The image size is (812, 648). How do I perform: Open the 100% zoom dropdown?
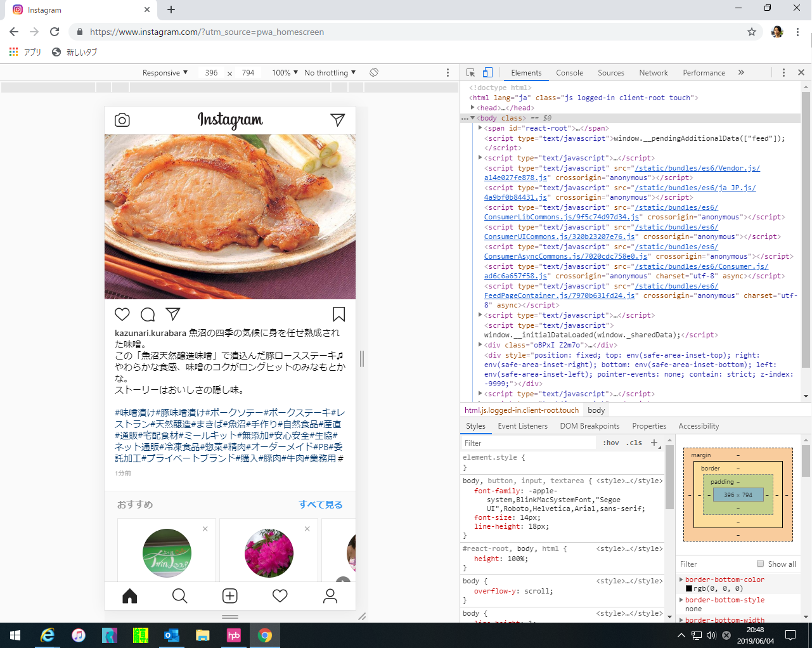285,73
